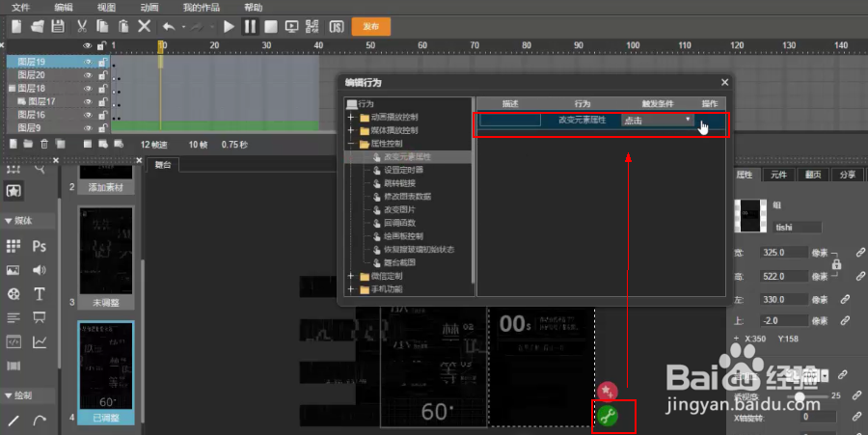The height and width of the screenshot is (435, 868).
Task: Expand the 动画播放控制 behavior folder
Action: click(351, 118)
